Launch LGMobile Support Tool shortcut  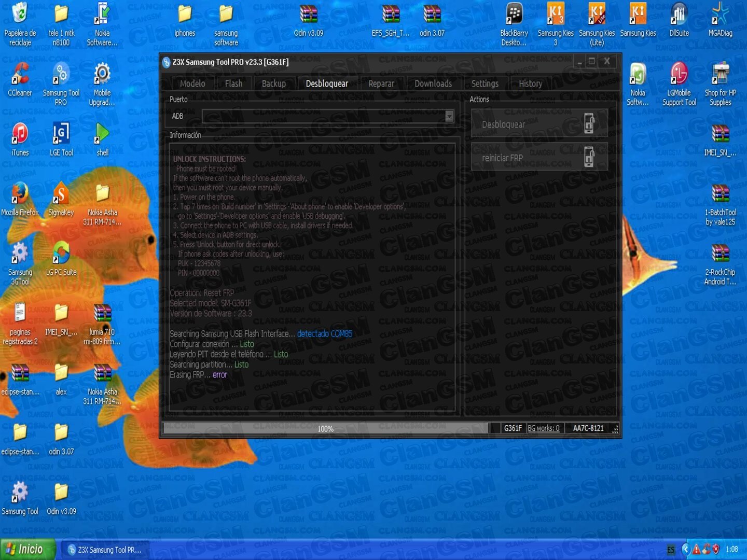click(x=679, y=84)
